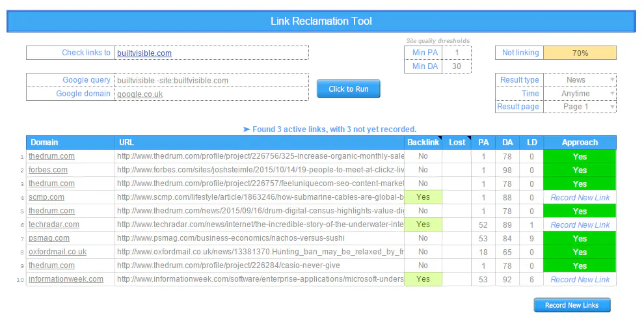
Task: Open the builtvisible.com link in Check links to
Action: [x=144, y=53]
